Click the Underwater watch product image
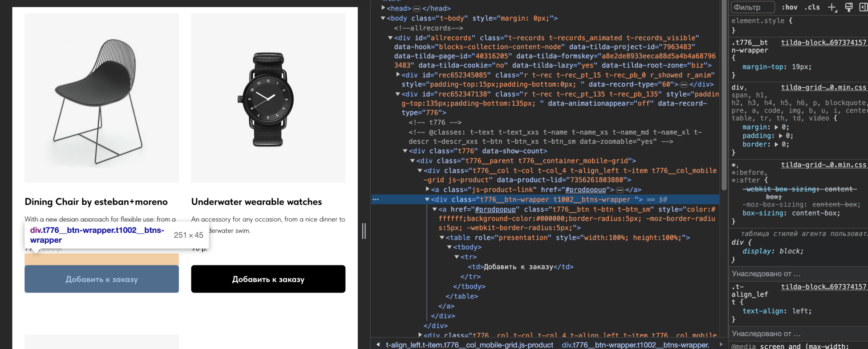 tap(268, 98)
